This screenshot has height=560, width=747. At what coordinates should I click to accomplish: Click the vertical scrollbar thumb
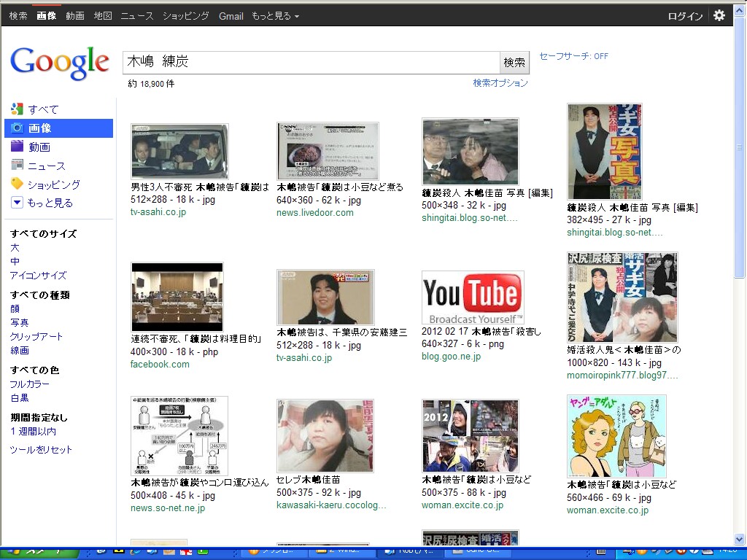740,149
